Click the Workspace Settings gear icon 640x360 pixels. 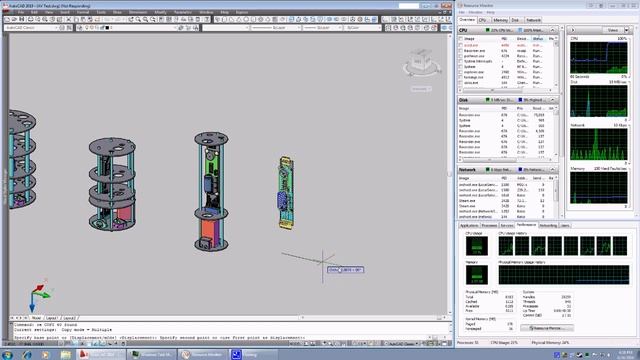62,28
